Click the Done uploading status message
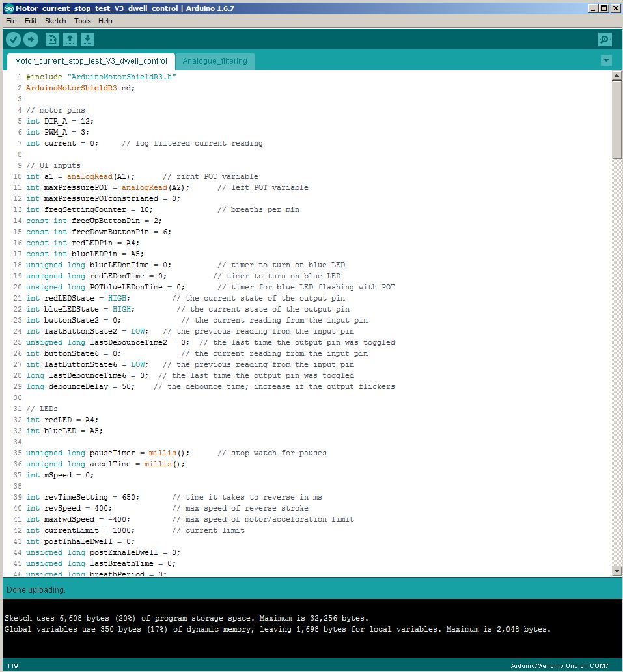This screenshot has width=623, height=672. coord(35,589)
